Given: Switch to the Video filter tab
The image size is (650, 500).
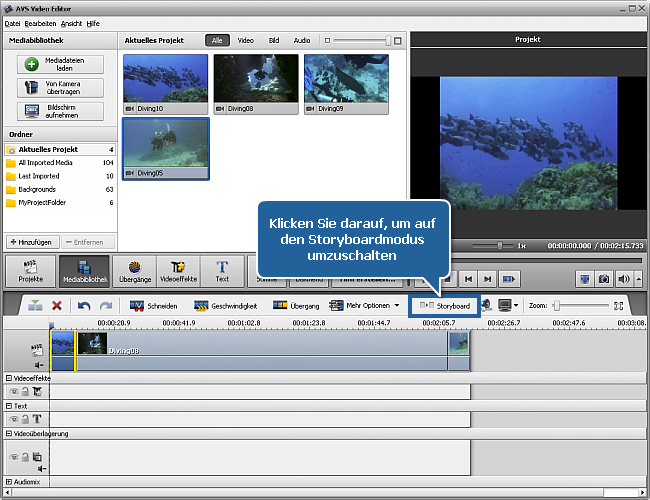Looking at the screenshot, I should tap(245, 41).
